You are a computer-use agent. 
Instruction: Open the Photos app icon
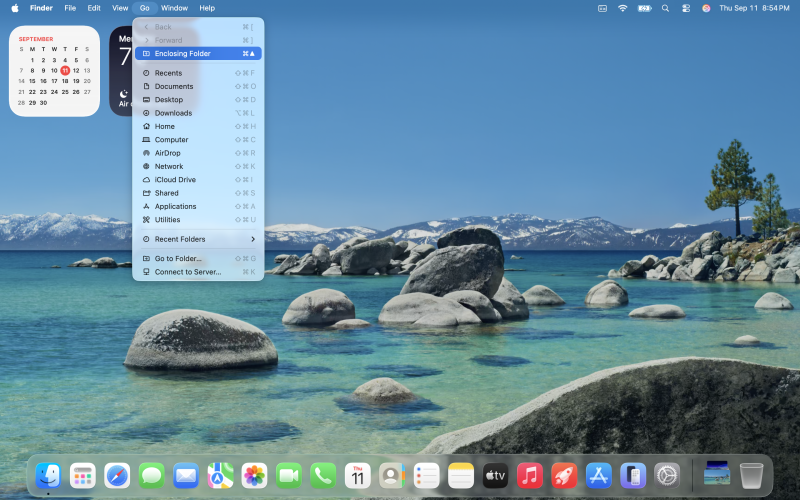[x=254, y=475]
